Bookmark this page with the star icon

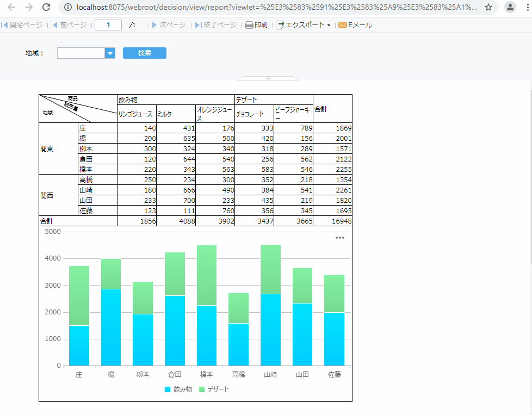click(x=488, y=7)
